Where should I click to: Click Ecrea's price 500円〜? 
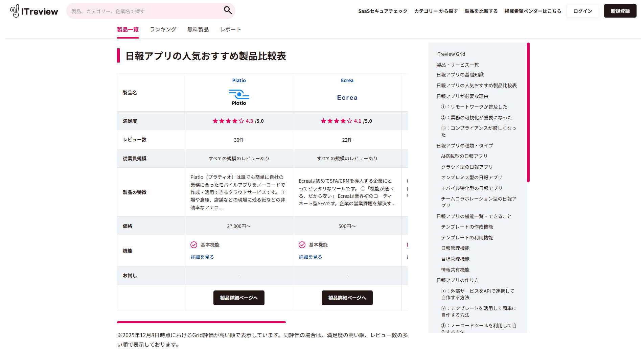pyautogui.click(x=347, y=226)
